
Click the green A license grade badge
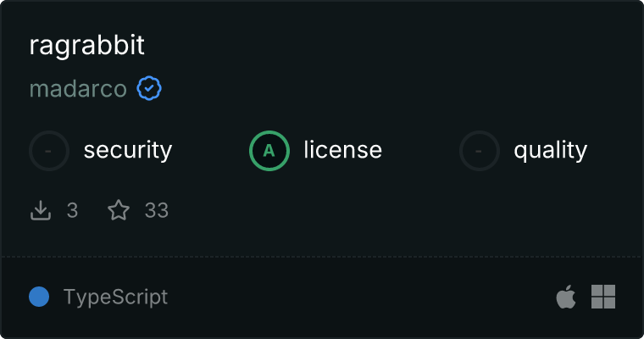pyautogui.click(x=269, y=151)
